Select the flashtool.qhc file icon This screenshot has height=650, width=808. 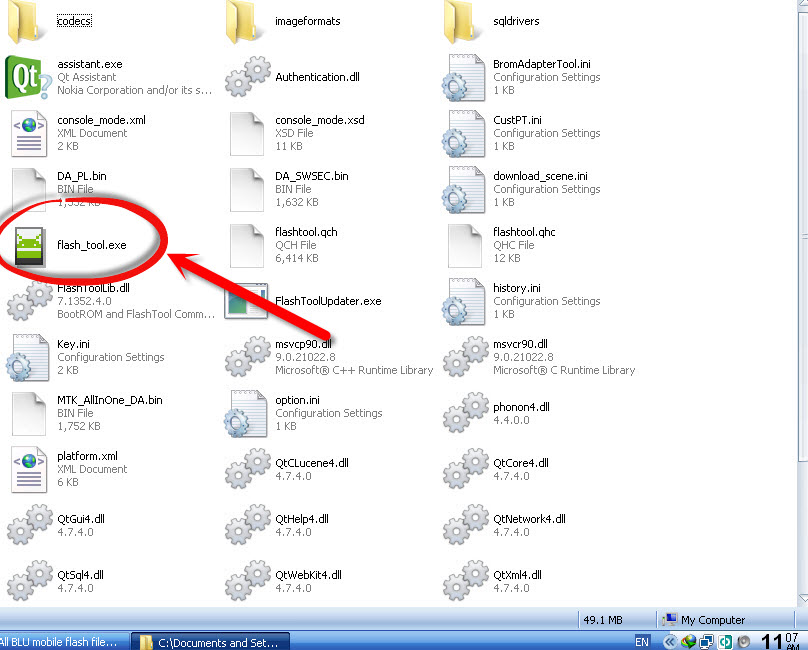(465, 246)
